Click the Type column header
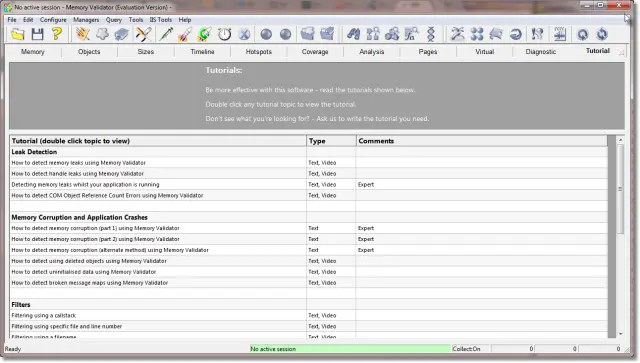This screenshot has width=640, height=363. tap(331, 141)
